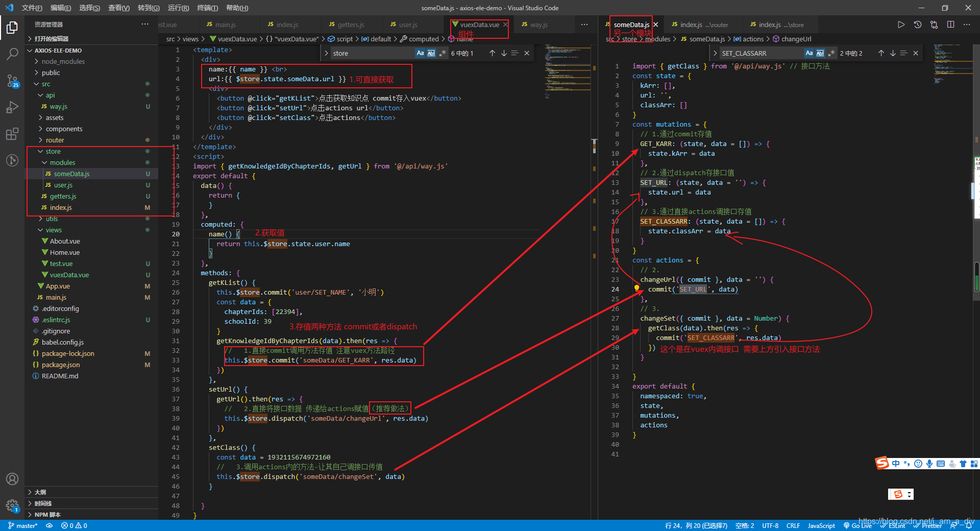Go to next match in left find widget
This screenshot has width=980, height=531.
504,53
